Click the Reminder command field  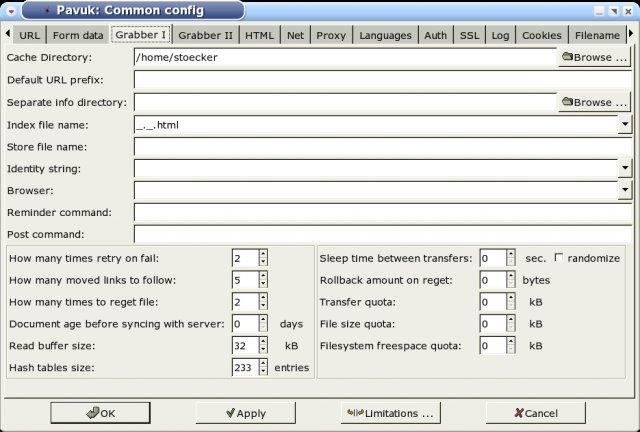(x=383, y=212)
